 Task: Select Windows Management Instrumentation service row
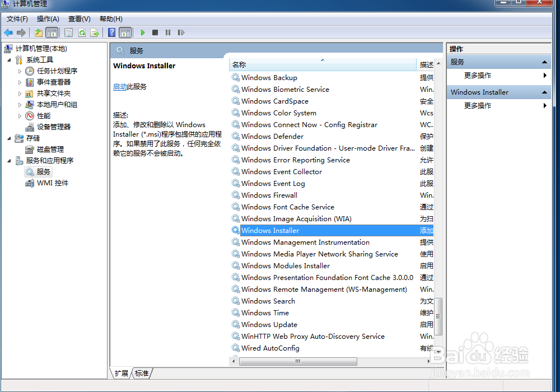(x=332, y=242)
